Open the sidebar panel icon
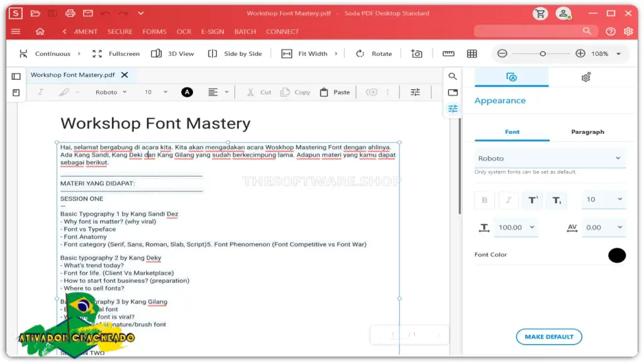Image resolution: width=644 pixels, height=362 pixels. click(16, 76)
